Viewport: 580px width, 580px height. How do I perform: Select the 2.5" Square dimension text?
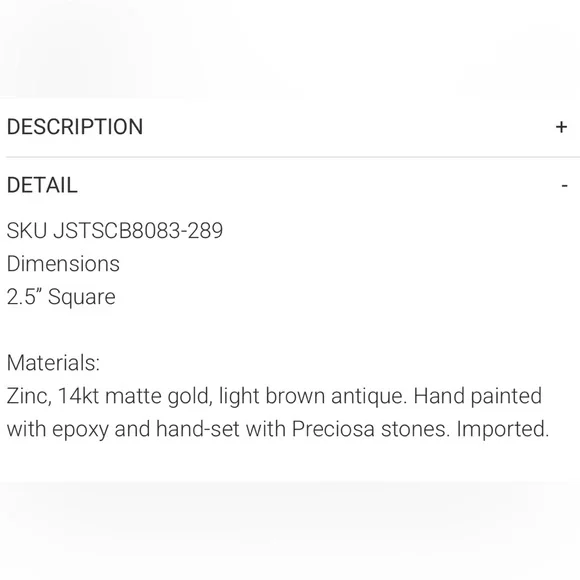pos(61,297)
